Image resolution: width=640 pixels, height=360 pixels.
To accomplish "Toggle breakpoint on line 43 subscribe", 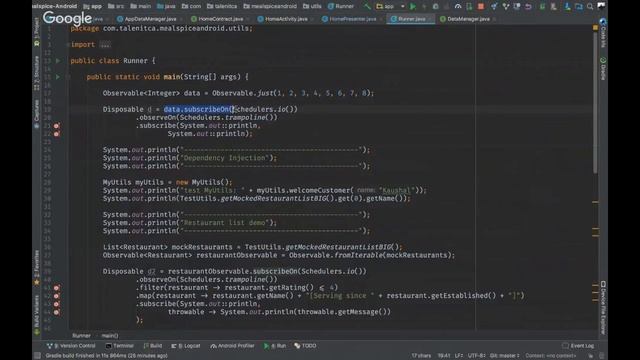I will point(57,304).
